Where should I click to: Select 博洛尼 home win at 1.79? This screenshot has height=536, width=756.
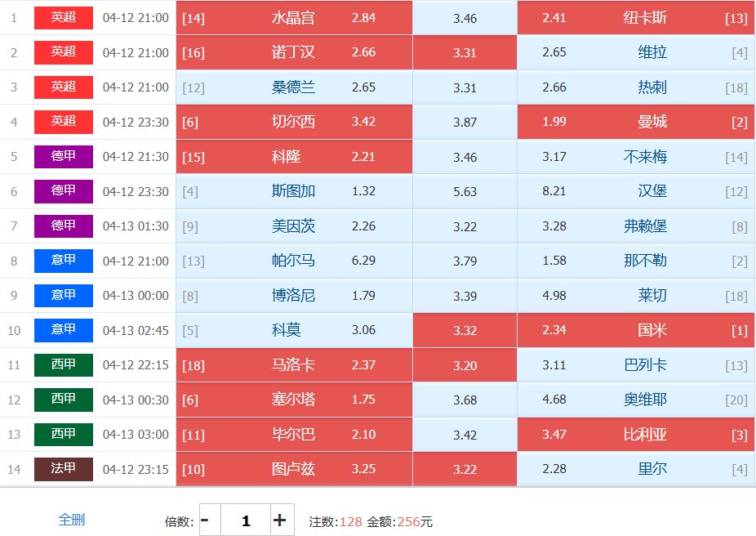(294, 296)
